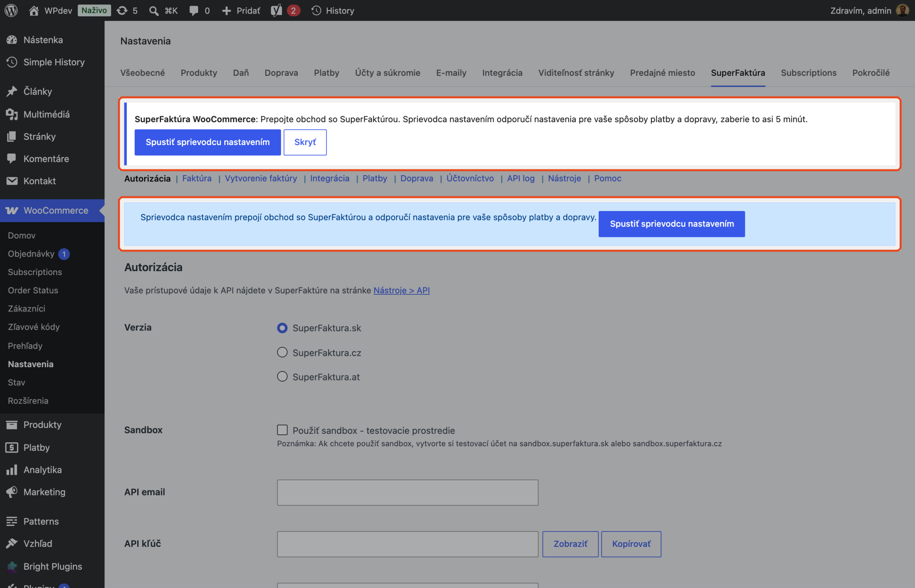Open the Komentáre sidebar icon
The width and height of the screenshot is (915, 588).
[x=12, y=159]
